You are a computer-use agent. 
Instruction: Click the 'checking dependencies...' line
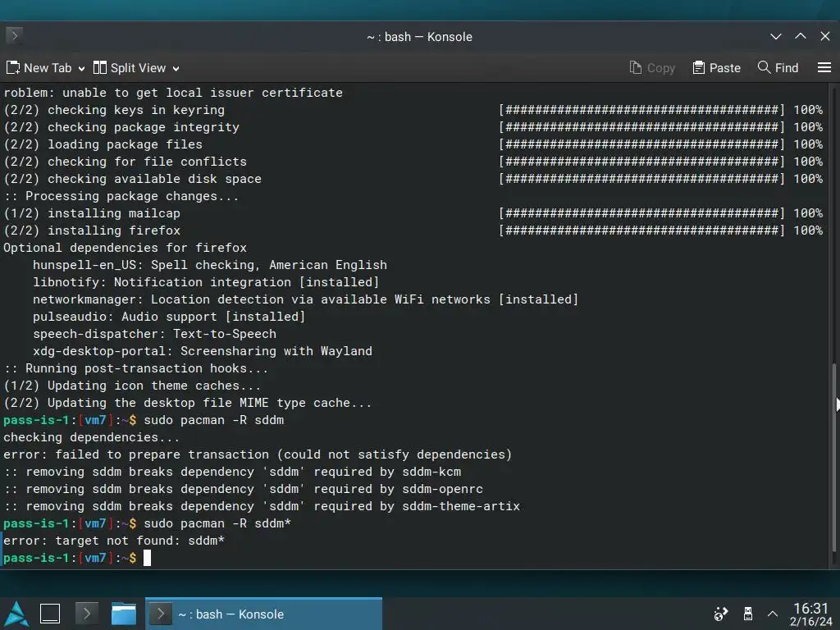(92, 438)
